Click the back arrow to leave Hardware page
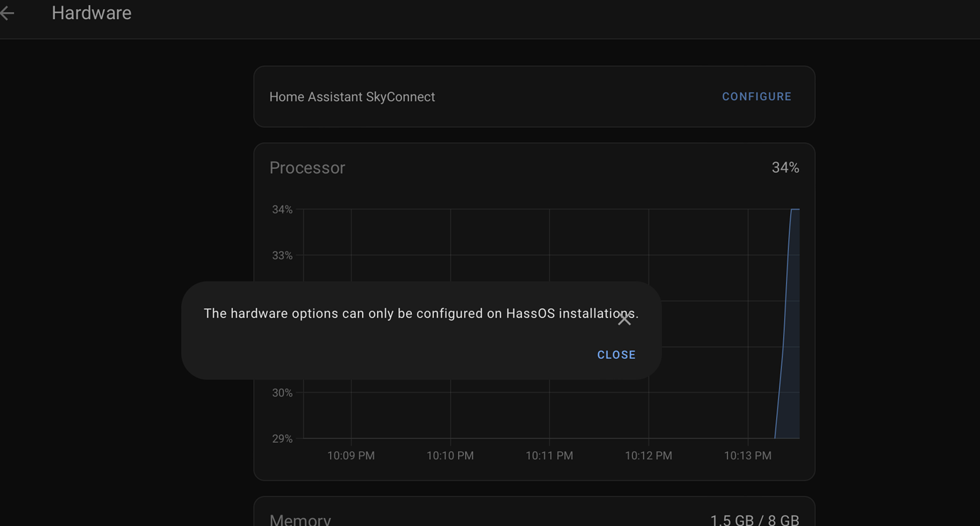Viewport: 980px width, 526px height. [x=7, y=12]
